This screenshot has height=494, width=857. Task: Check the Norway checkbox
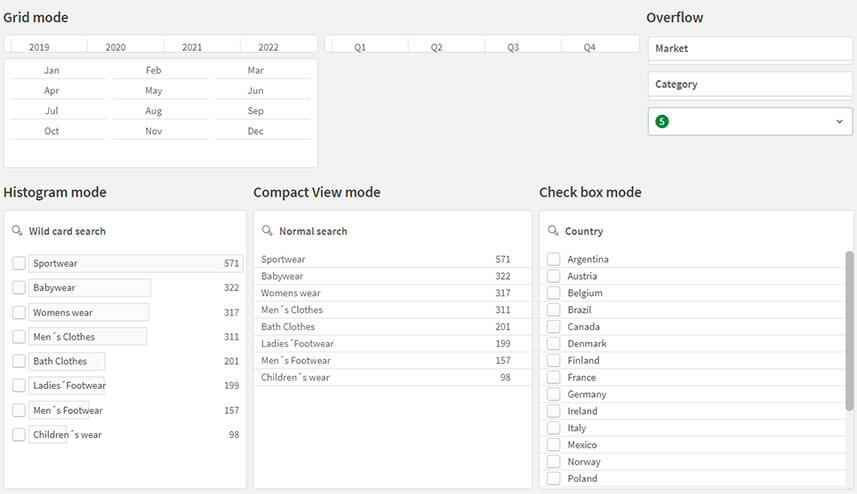[x=554, y=462]
